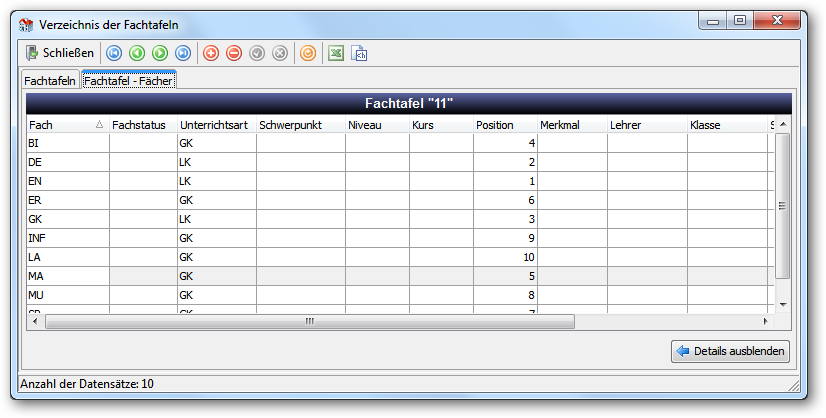This screenshot has height=418, width=826.
Task: Export table to Excel icon
Action: [x=336, y=53]
